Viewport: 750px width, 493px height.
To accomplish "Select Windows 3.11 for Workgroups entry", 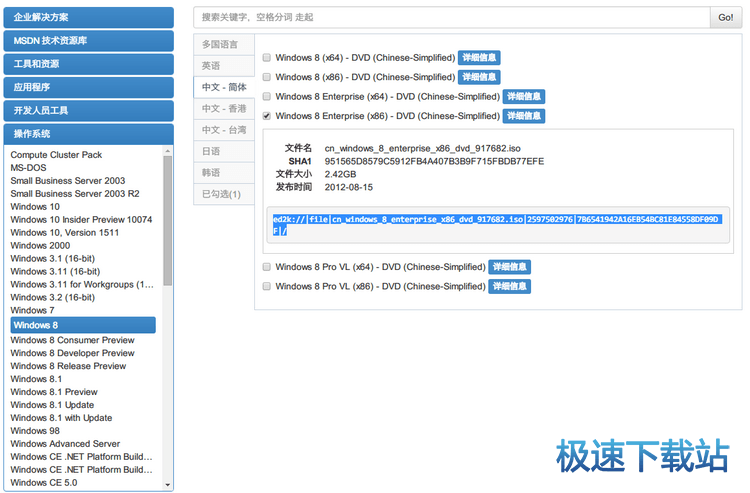I will point(82,285).
